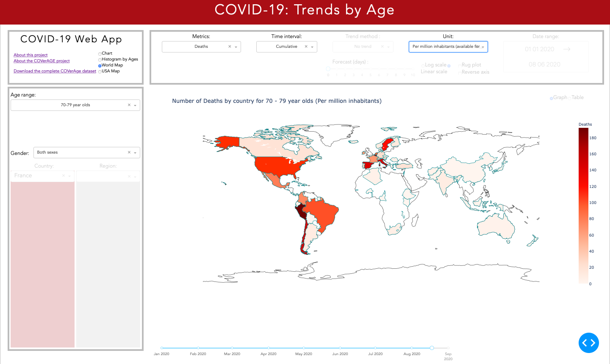Click the start date field 01 01 2020
This screenshot has width=610, height=364.
coord(539,49)
